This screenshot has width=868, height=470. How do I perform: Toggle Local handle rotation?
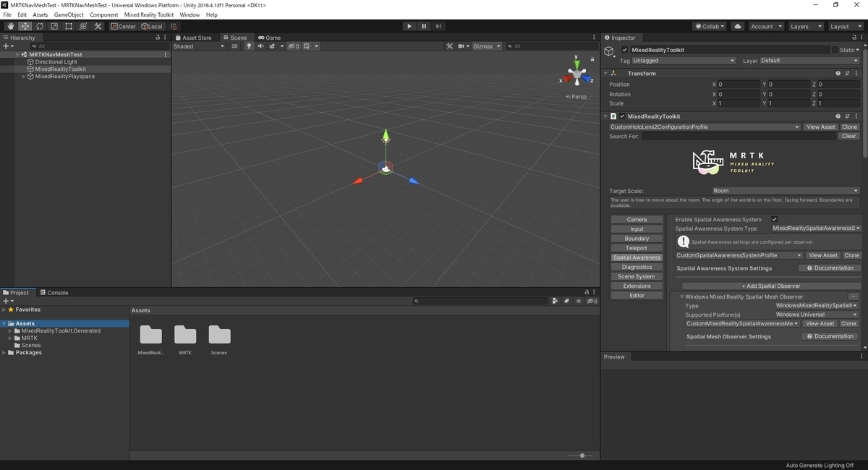152,26
